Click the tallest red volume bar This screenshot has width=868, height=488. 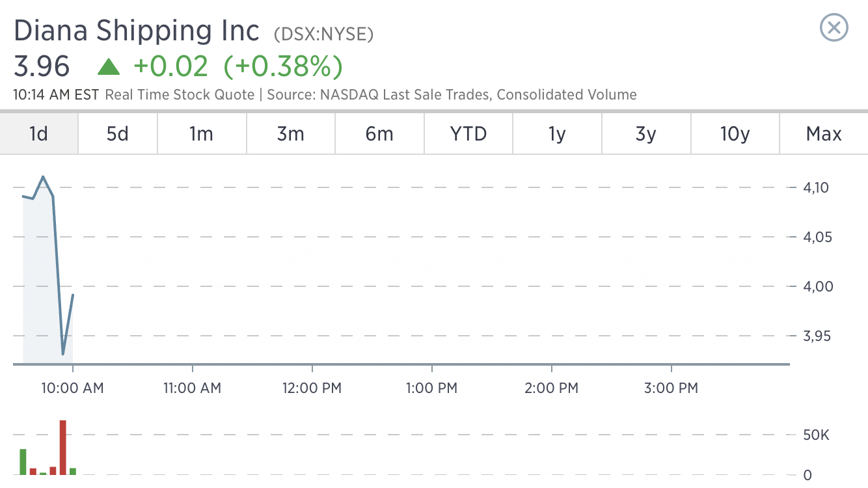(63, 448)
